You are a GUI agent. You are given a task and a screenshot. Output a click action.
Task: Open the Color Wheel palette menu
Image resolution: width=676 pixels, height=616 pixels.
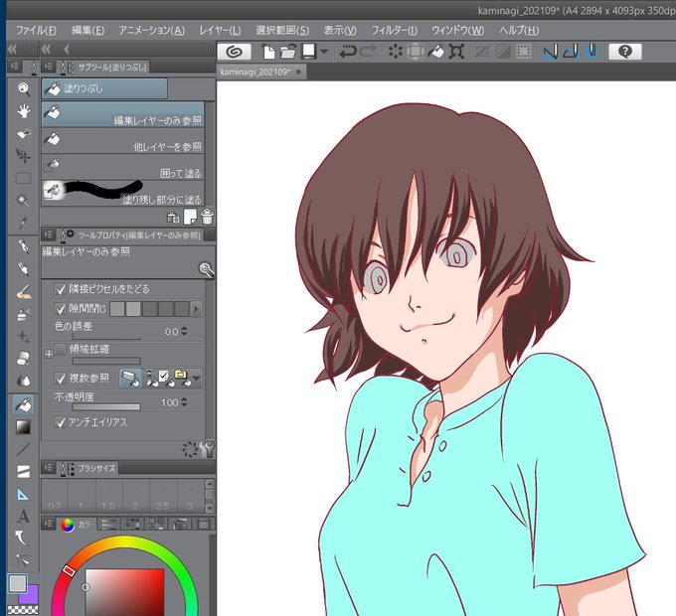(x=49, y=524)
